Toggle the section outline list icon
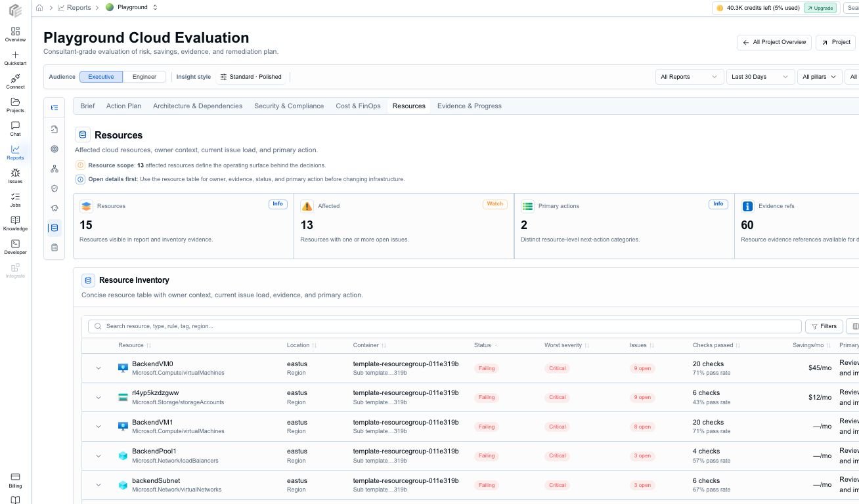The image size is (859, 504). (x=55, y=108)
